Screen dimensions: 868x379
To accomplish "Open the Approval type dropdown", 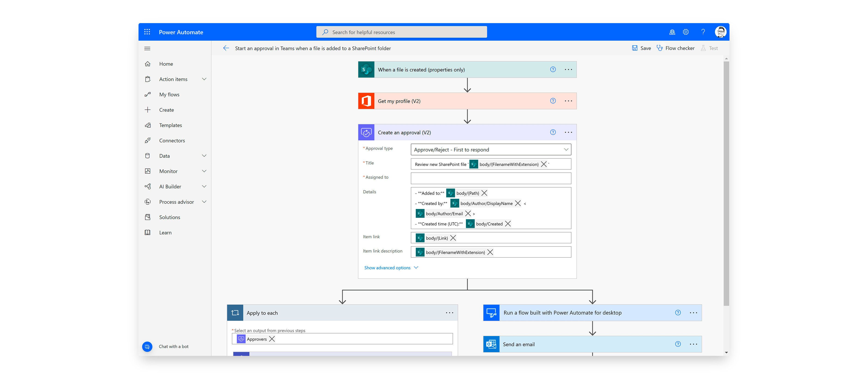I will pyautogui.click(x=491, y=150).
